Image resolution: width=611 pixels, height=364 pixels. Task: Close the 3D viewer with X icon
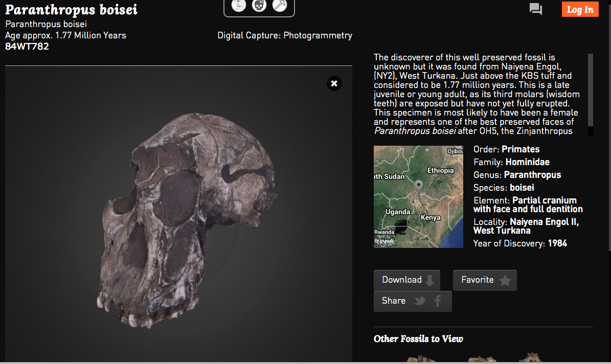[334, 83]
